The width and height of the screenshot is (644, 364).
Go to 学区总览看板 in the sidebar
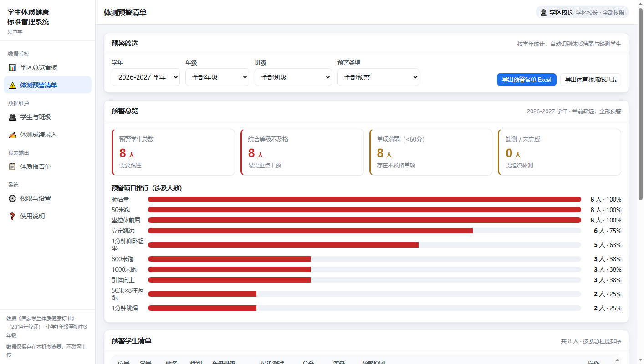pyautogui.click(x=47, y=67)
